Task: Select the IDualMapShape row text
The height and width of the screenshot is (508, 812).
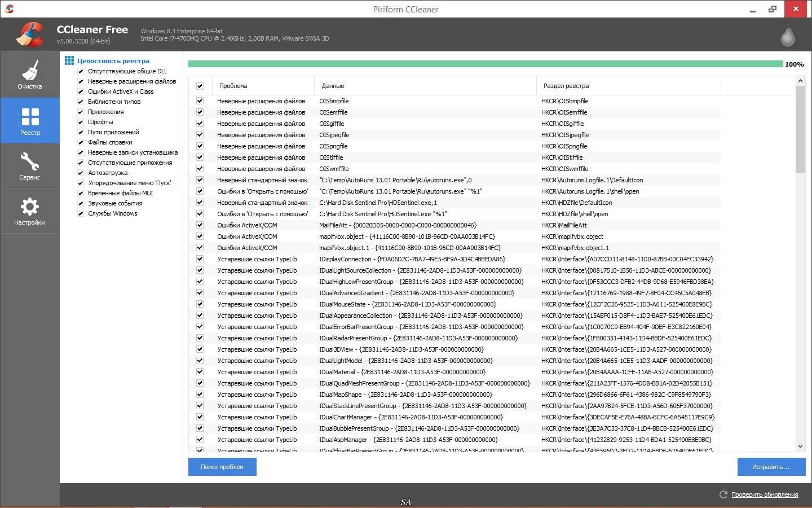Action: click(406, 395)
